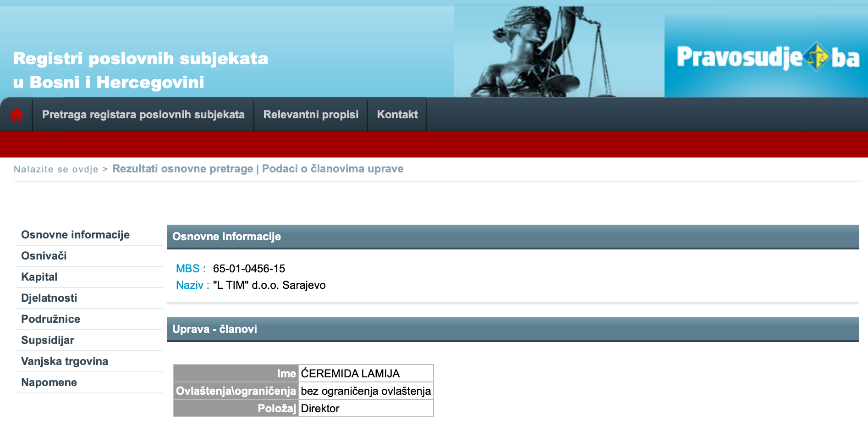Go to the Kontakt page
Screen dimensions: 868x431
397,115
